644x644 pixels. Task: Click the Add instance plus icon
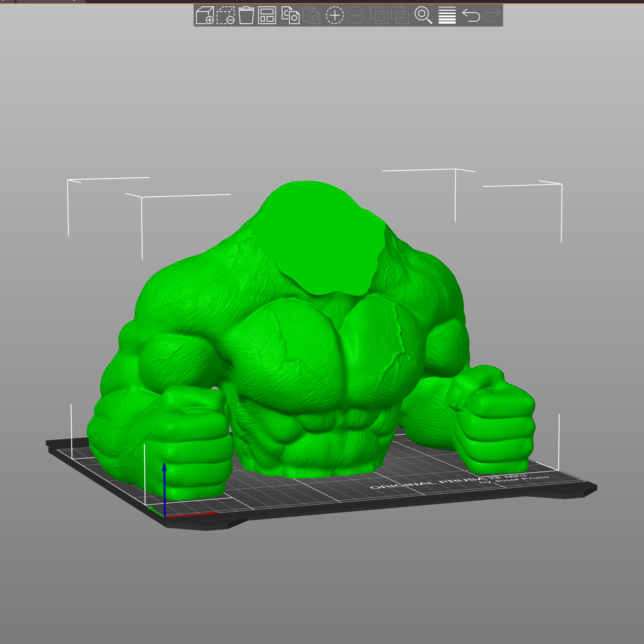coord(334,15)
